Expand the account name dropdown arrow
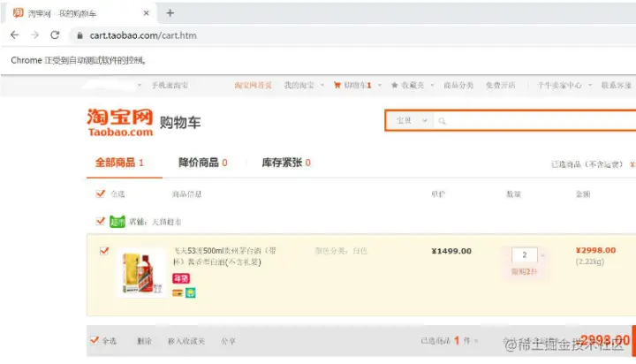Viewport: 636px width, 364px height. [x=140, y=85]
